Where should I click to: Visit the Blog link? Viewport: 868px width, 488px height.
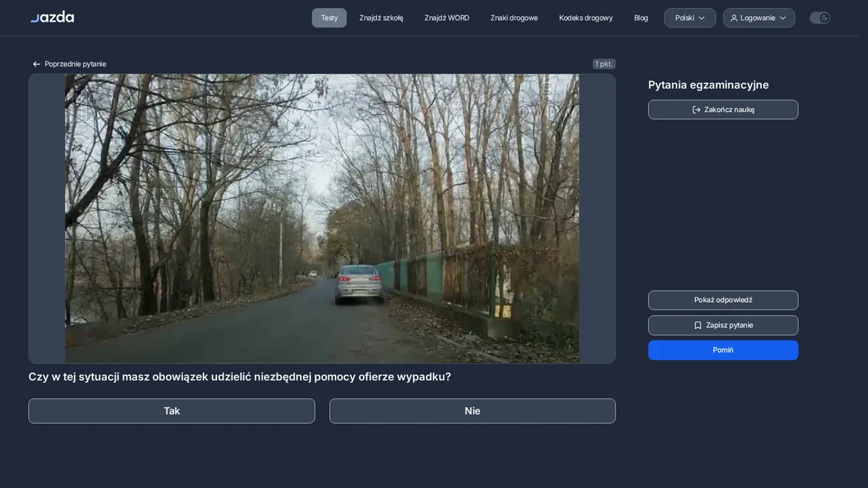coord(641,18)
